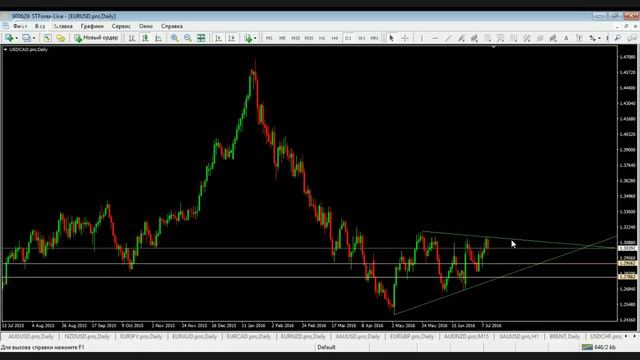
Task: Click the arrows objects icon
Action: pyautogui.click(x=592, y=38)
